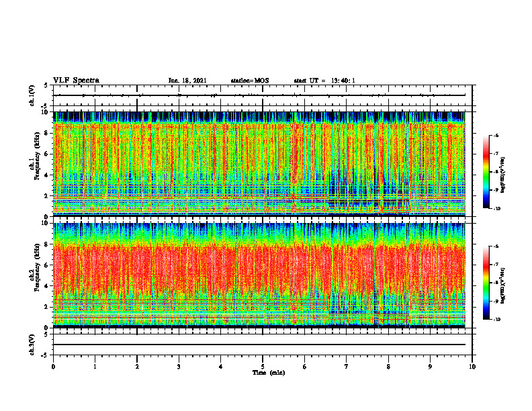Click the "-10" tick on ch.2 colorbar
Viewport: 532px width, 411px height.
tap(496, 319)
